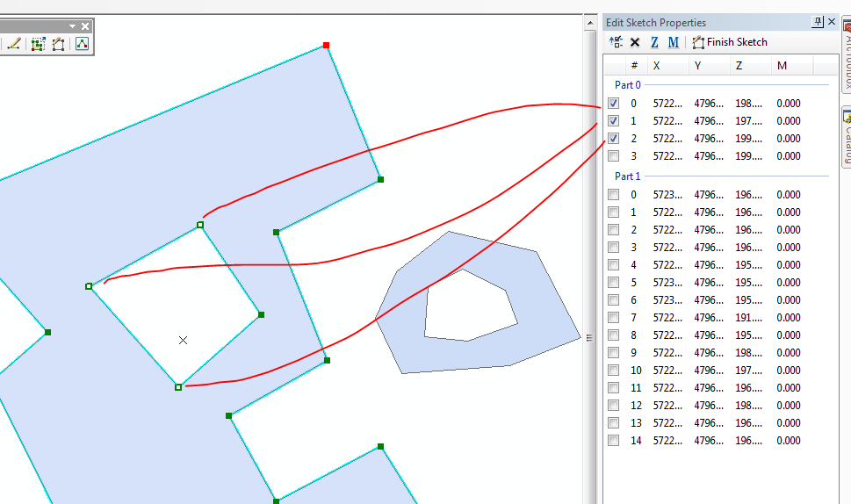
Task: Click the finish sketch icon in the floating toolbar
Action: (59, 44)
